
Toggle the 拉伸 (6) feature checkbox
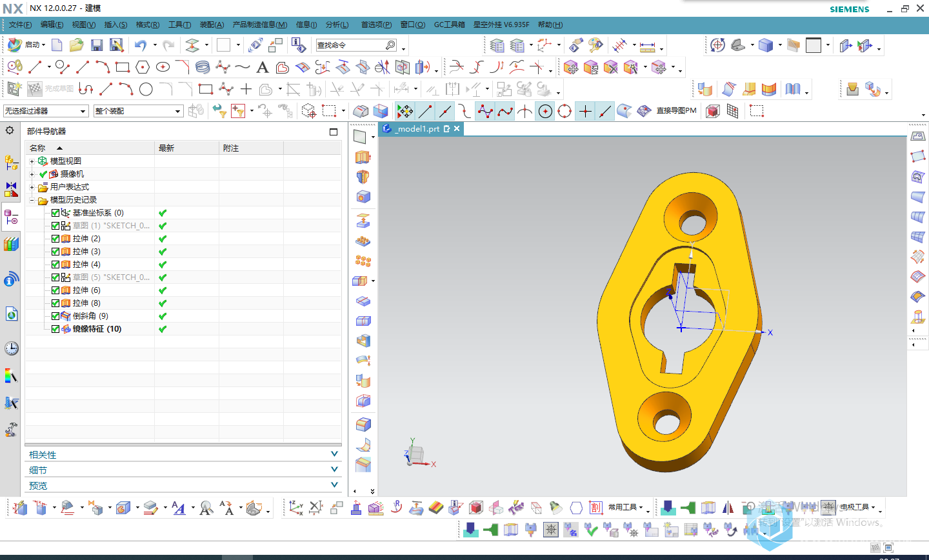tap(55, 290)
